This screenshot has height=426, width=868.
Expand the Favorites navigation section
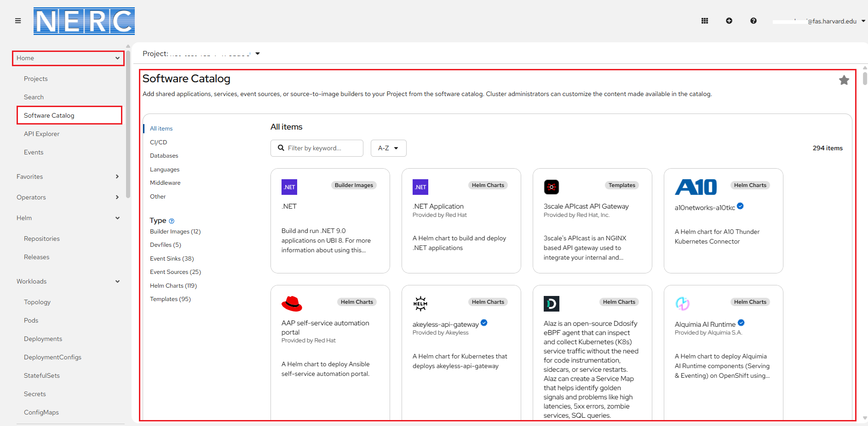click(68, 176)
